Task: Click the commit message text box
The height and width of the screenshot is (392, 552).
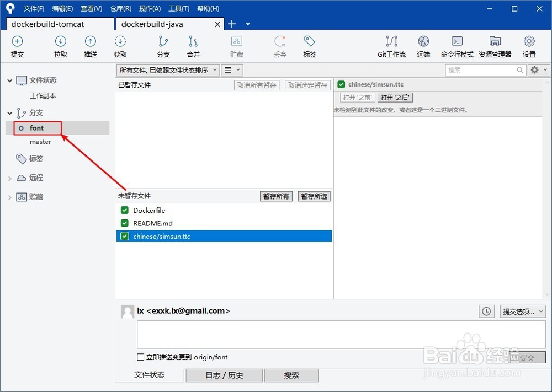Action: [341, 334]
